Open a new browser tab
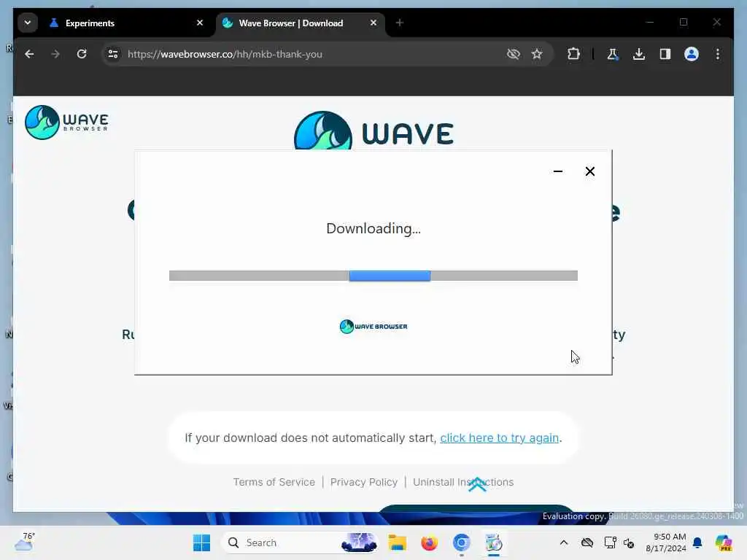747x560 pixels. (400, 23)
